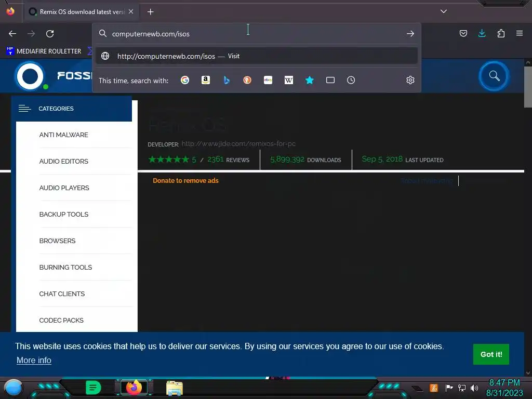Click the 2361 reviews count
This screenshot has width=532, height=399.
click(216, 159)
